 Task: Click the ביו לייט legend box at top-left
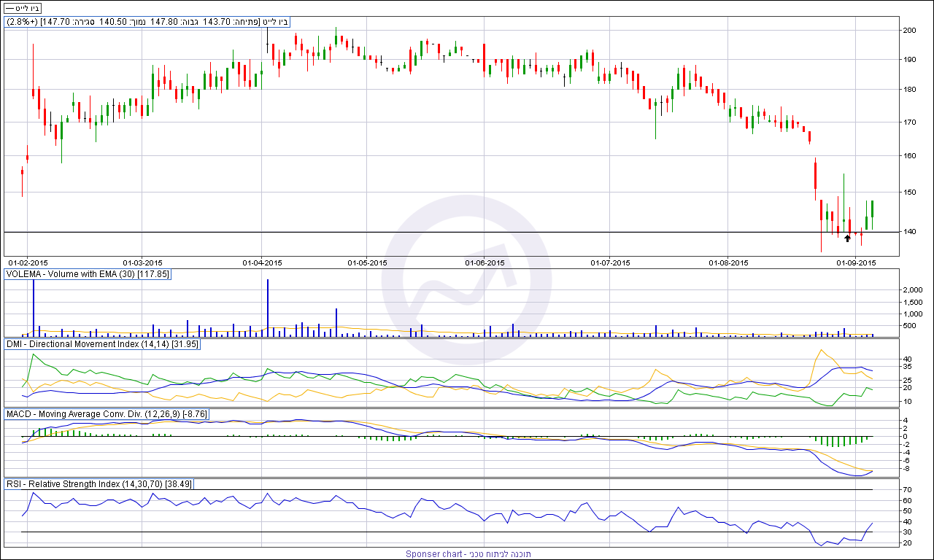pyautogui.click(x=23, y=7)
